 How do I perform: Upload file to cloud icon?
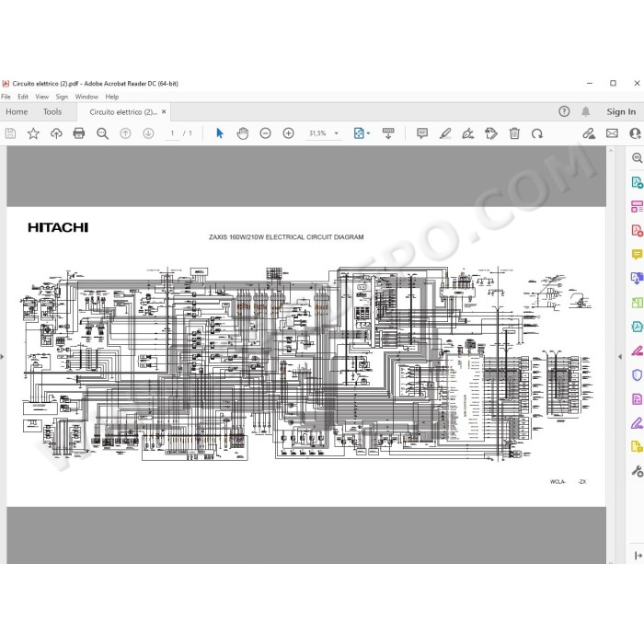coord(56,133)
